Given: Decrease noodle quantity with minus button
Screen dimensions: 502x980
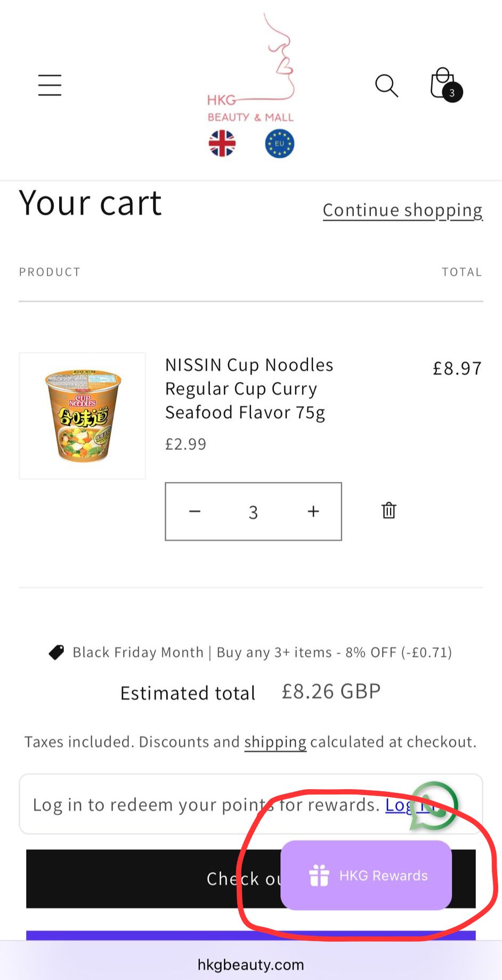Looking at the screenshot, I should click(195, 511).
